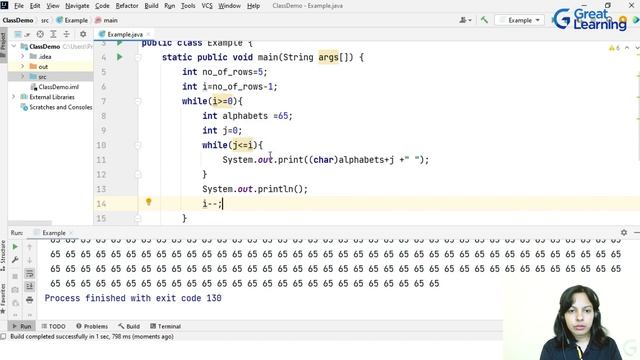Expand the .idea folder
640x360 pixels.
23,56
